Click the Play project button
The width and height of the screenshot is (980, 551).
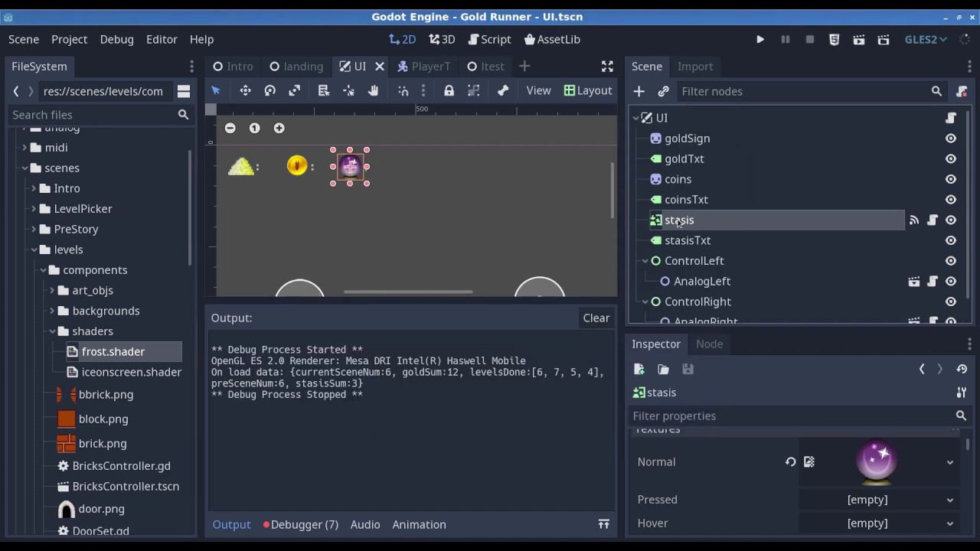760,39
